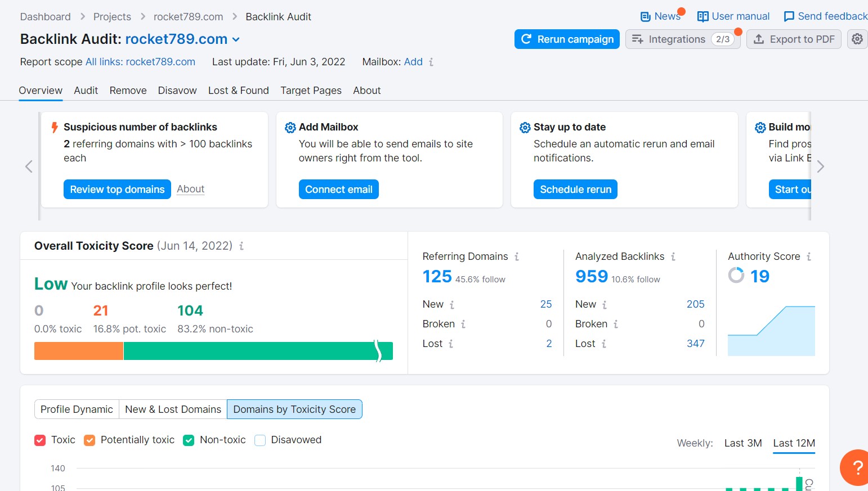The image size is (868, 491).
Task: Click the Export to PDF button
Action: tap(794, 39)
